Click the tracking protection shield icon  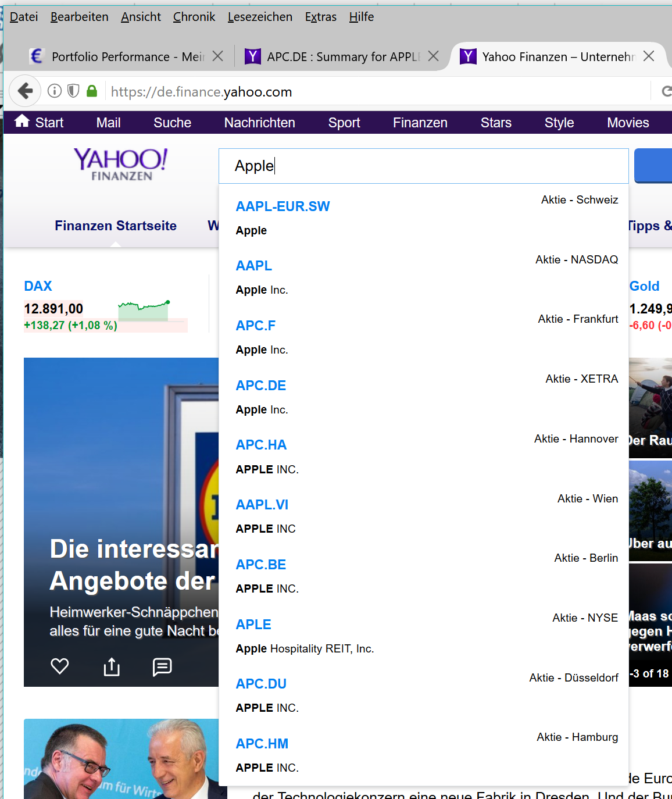[x=73, y=91]
